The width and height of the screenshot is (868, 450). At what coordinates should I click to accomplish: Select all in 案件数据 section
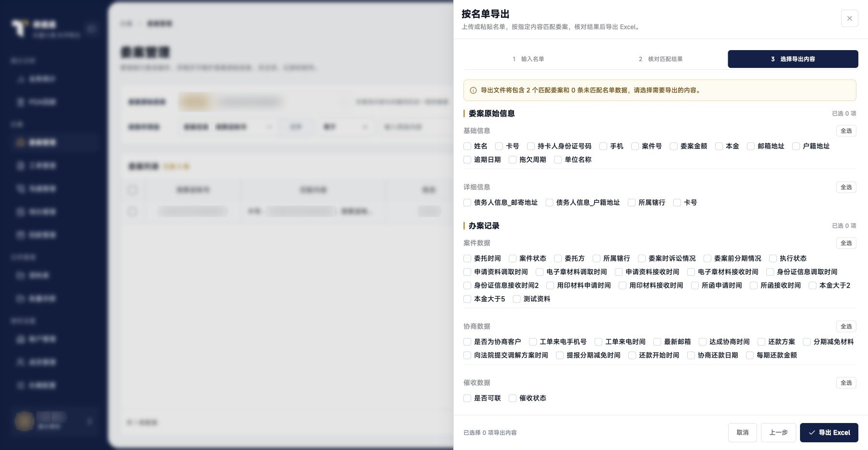846,243
